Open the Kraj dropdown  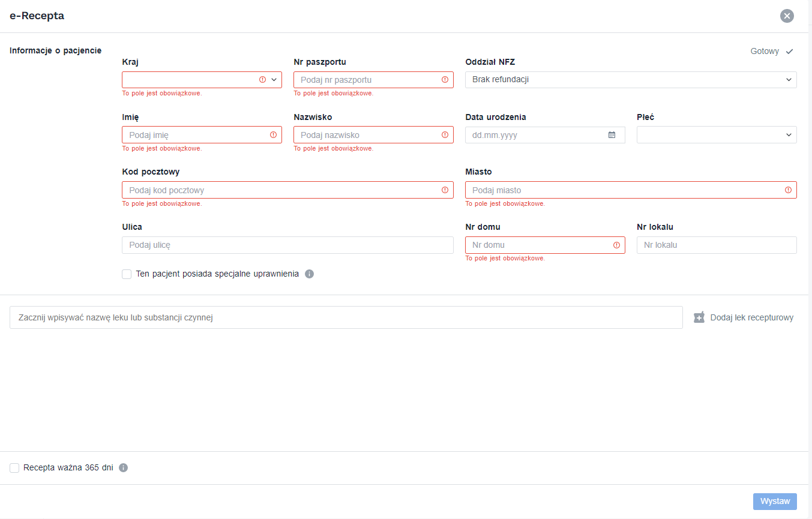pos(275,79)
